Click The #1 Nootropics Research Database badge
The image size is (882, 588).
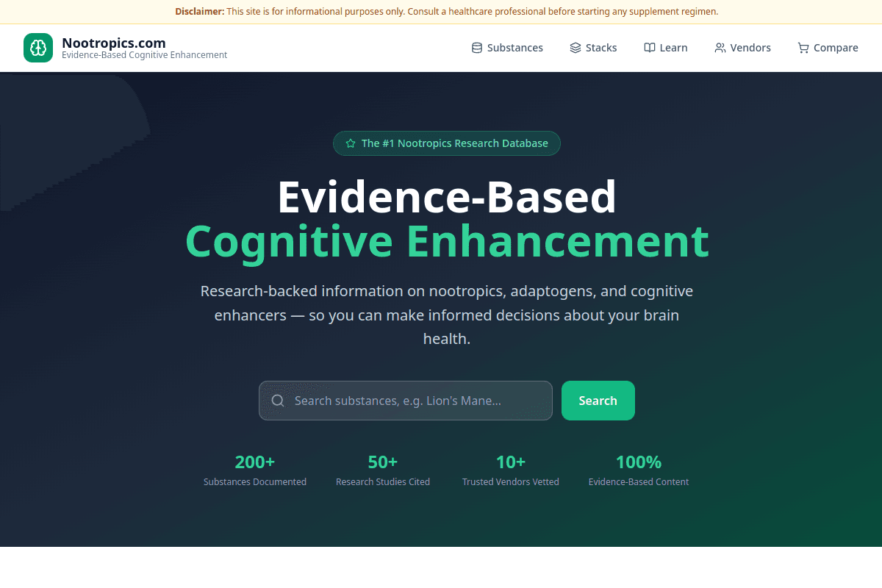[447, 143]
